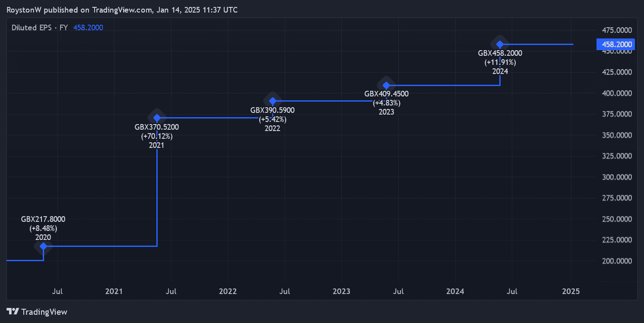This screenshot has height=323, width=644.
Task: Click the 2021 label on time axis
Action: click(x=114, y=291)
